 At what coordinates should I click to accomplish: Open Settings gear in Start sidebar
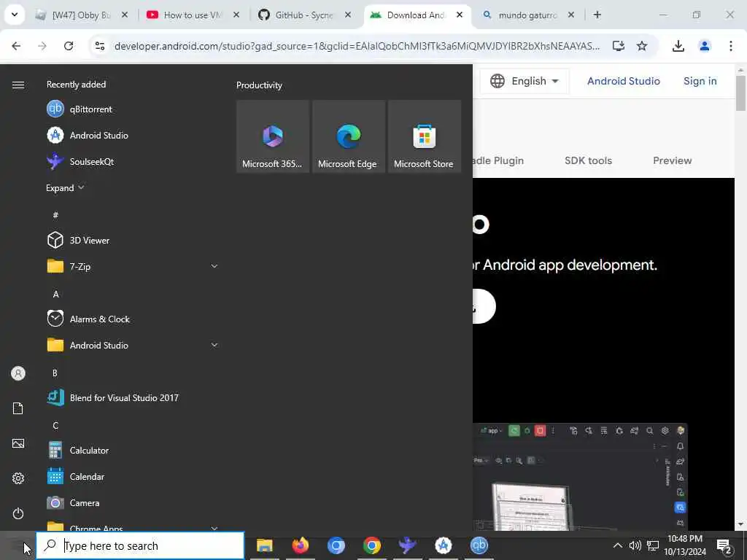(18, 478)
